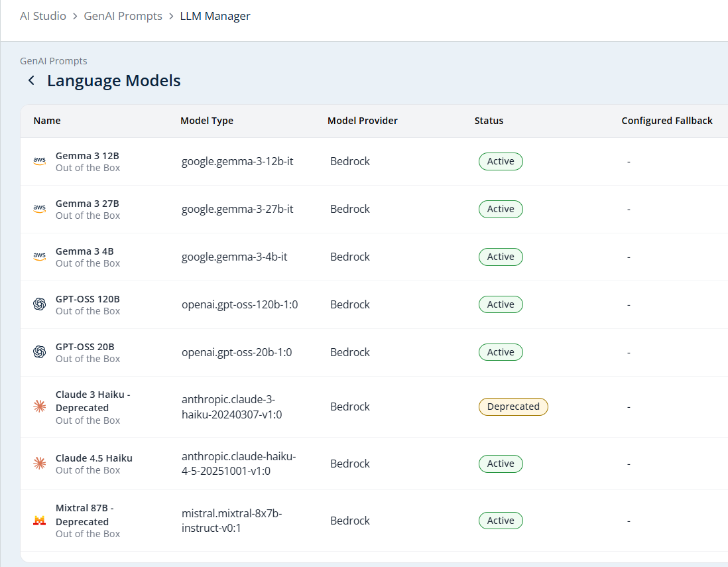Image resolution: width=728 pixels, height=567 pixels.
Task: Open the AI Studio breadcrumb link
Action: 42,16
